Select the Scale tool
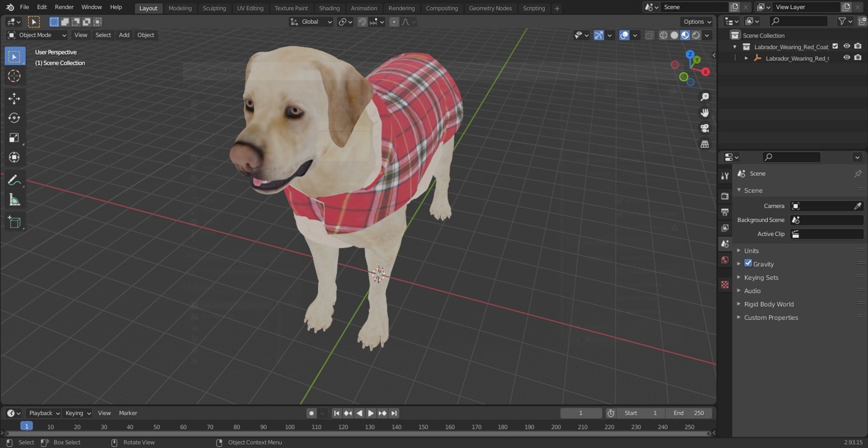 point(14,138)
